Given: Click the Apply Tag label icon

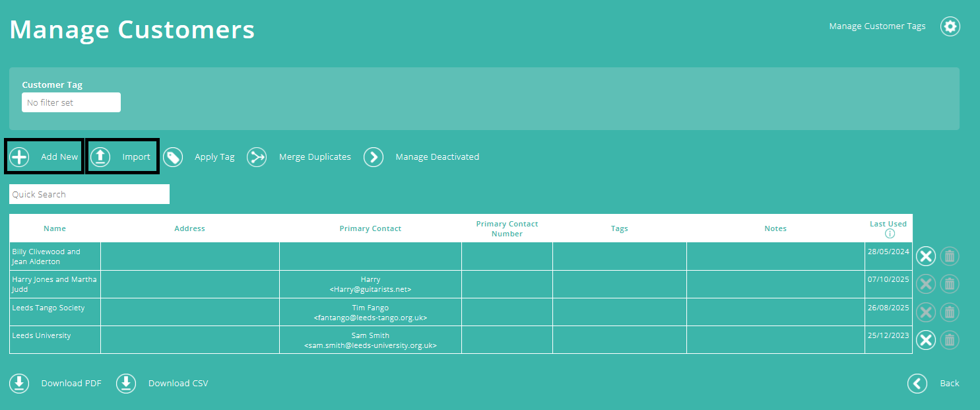Looking at the screenshot, I should point(173,157).
